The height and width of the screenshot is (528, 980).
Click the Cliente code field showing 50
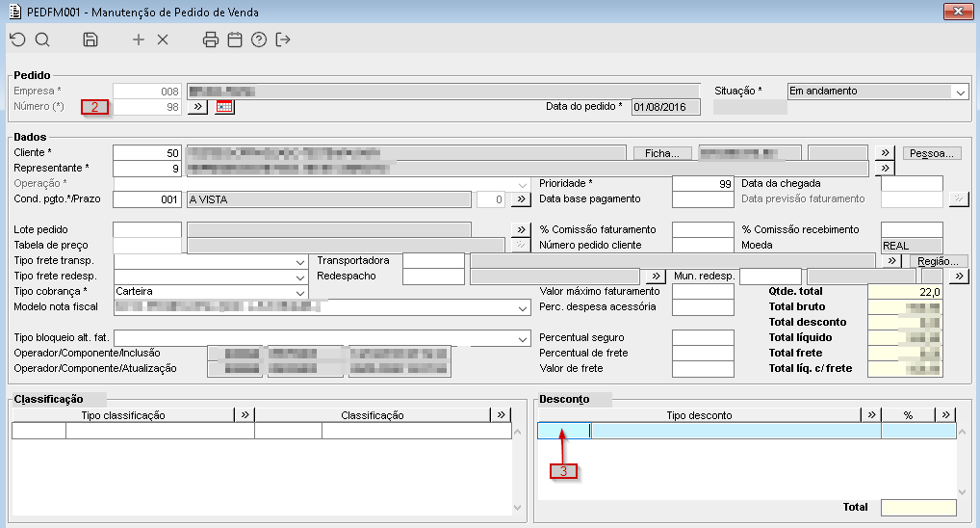[x=147, y=153]
